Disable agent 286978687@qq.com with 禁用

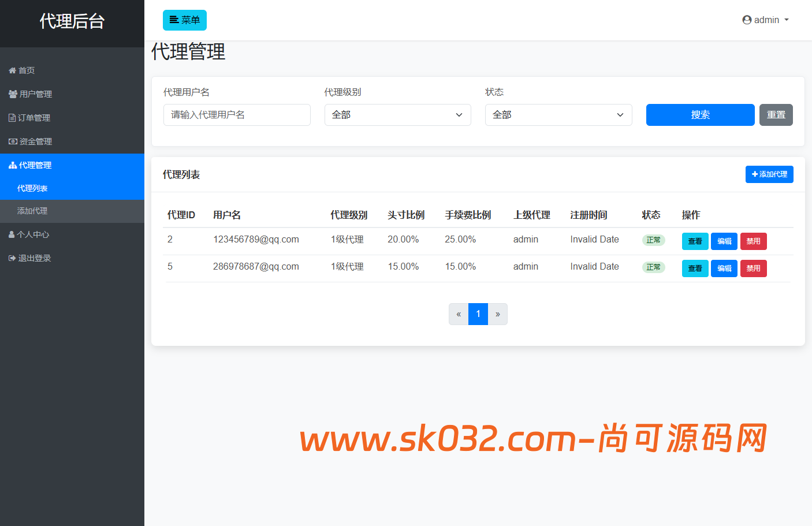tap(754, 268)
